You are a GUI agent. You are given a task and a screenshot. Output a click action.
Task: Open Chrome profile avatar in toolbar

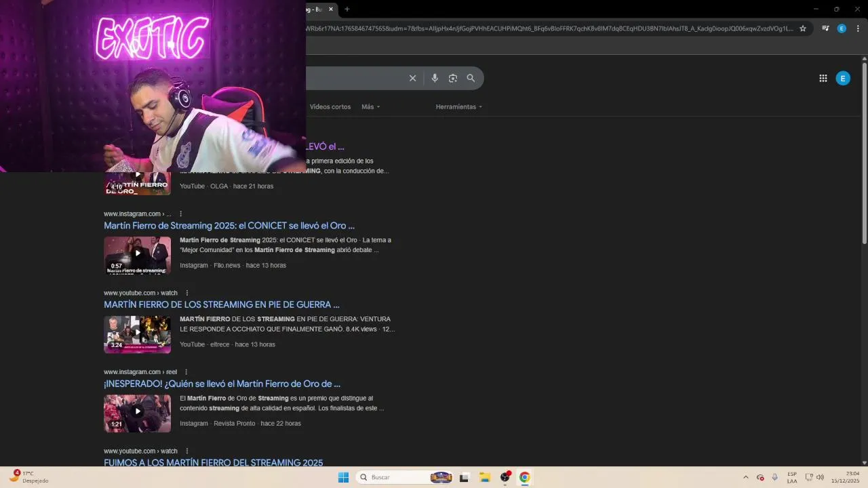click(842, 28)
